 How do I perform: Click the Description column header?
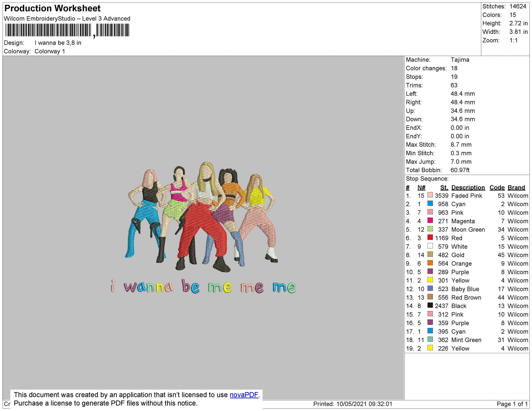pos(468,187)
